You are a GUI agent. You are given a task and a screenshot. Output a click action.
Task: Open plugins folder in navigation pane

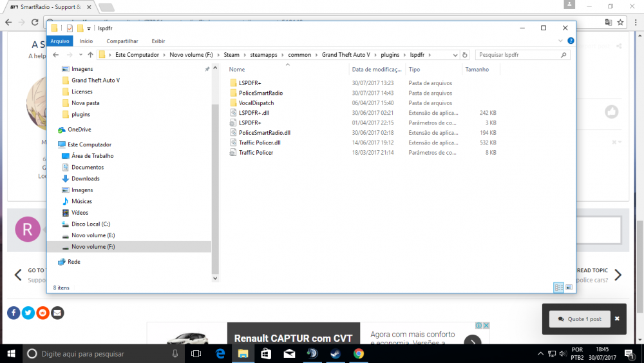[x=80, y=114]
